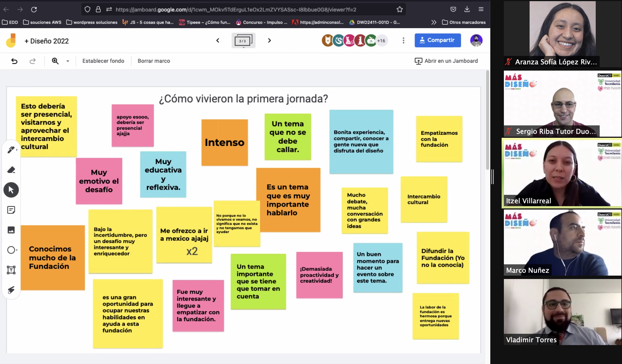Open the Firefox downloads icon

pyautogui.click(x=467, y=9)
